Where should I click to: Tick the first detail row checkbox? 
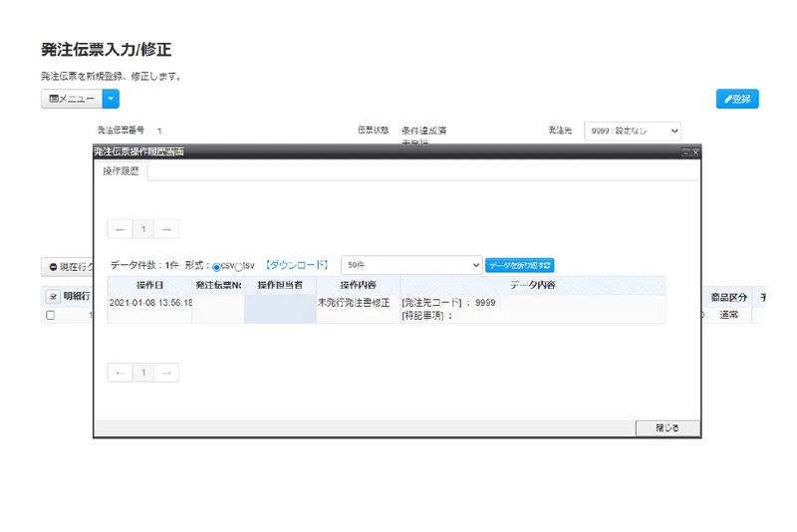51,315
